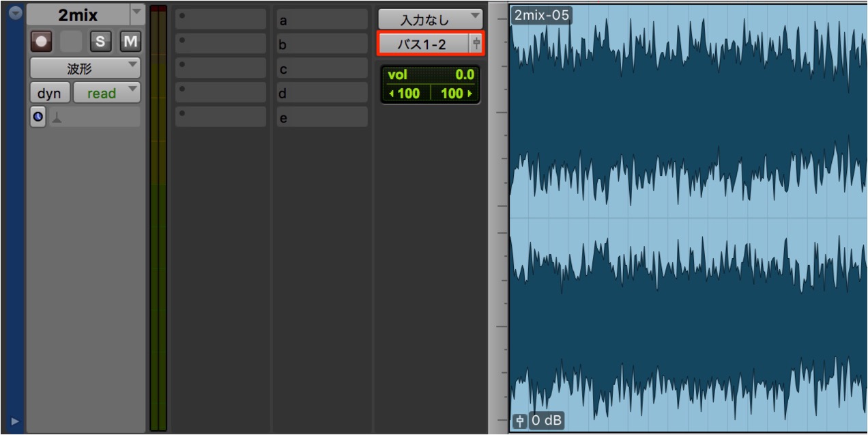Toggle TrackInput monitoring button beside record
Viewport: 868px width, 435px height.
click(71, 42)
